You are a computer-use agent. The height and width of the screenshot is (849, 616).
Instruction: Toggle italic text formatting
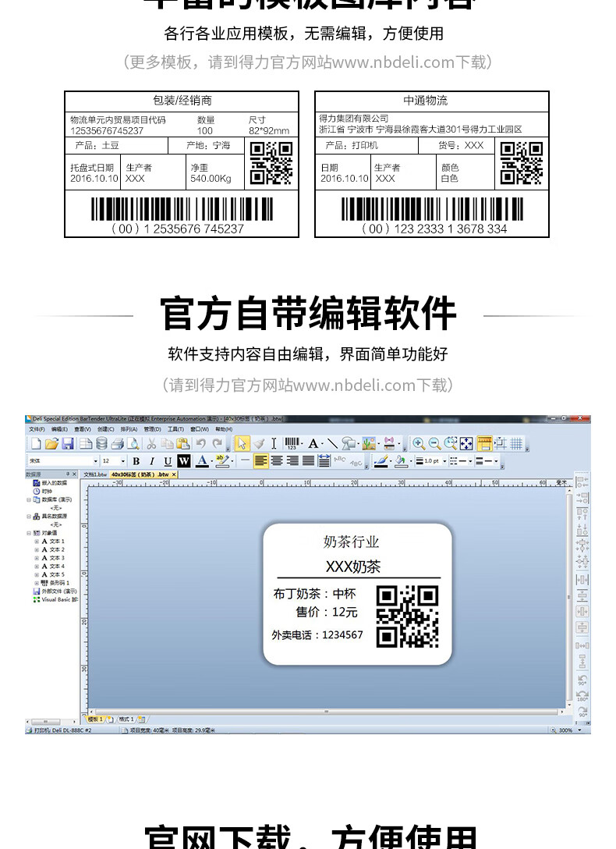pyautogui.click(x=152, y=461)
